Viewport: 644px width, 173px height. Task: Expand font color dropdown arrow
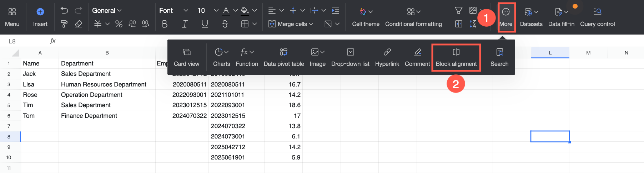pyautogui.click(x=235, y=10)
